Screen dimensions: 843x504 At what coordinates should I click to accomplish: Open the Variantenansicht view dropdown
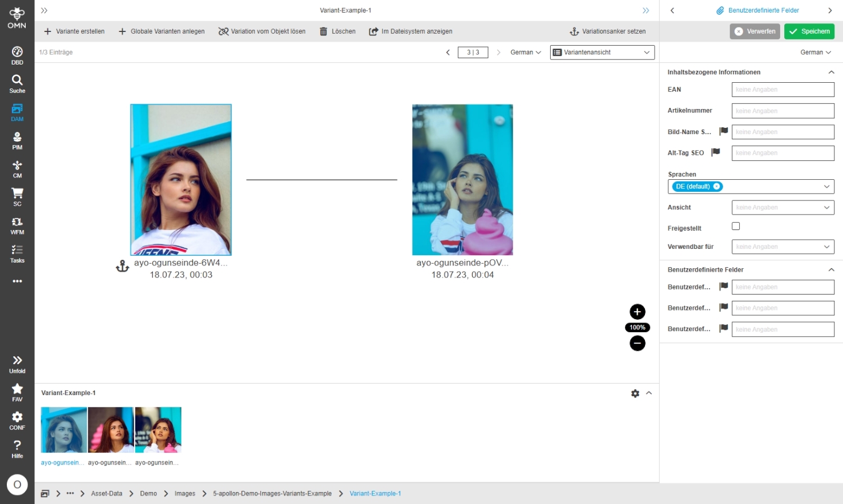click(x=602, y=53)
